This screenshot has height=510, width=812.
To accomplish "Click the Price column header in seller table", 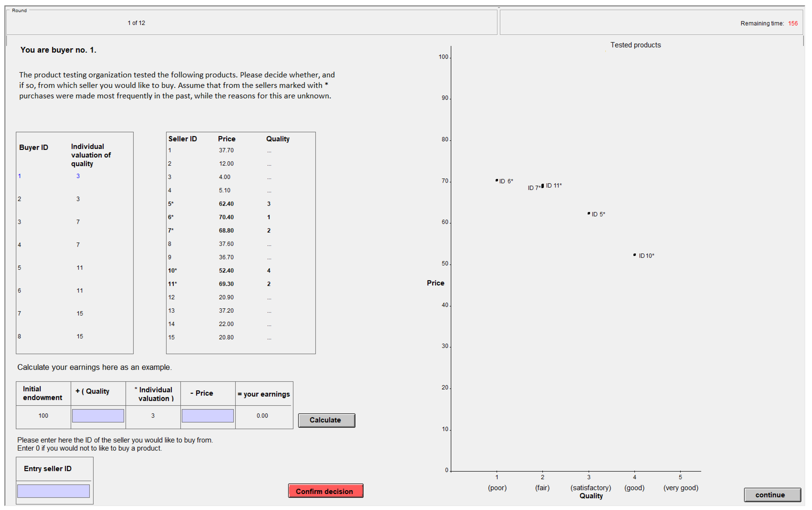I will pos(227,139).
